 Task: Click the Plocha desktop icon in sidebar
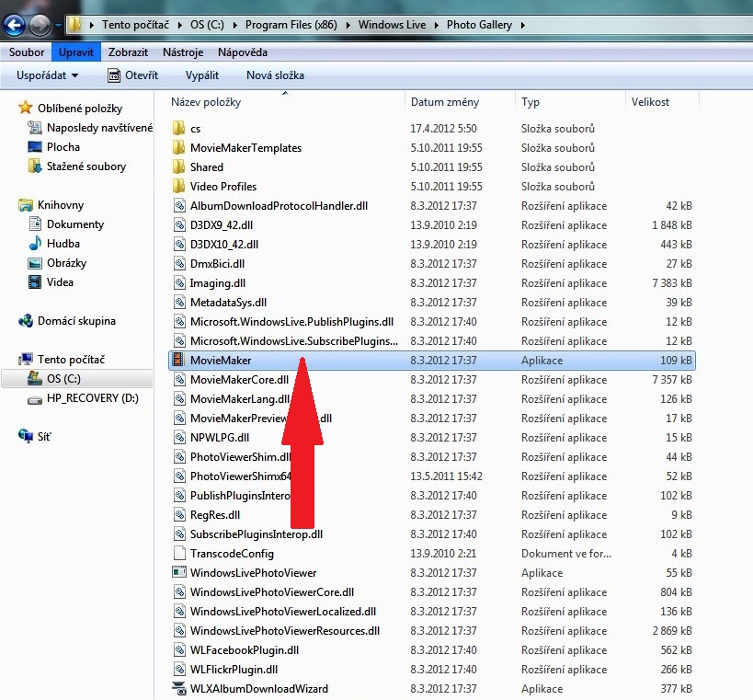(35, 147)
